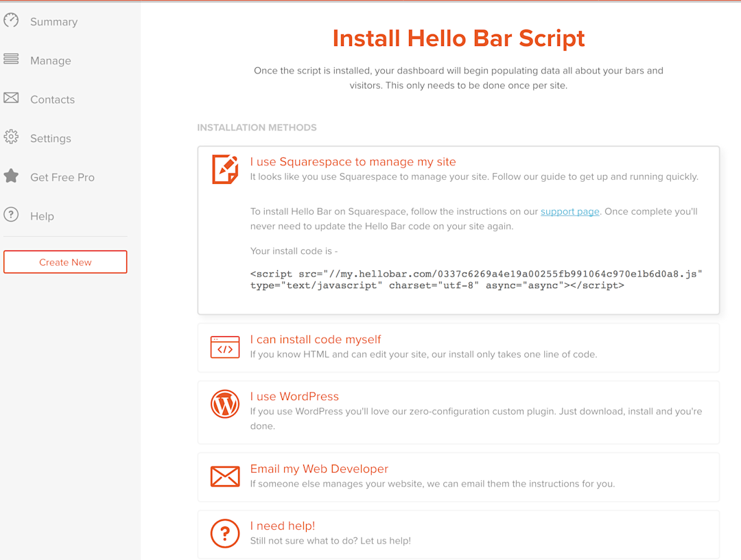Image resolution: width=741 pixels, height=560 pixels.
Task: Click 'Your install code is -' text
Action: coord(294,251)
